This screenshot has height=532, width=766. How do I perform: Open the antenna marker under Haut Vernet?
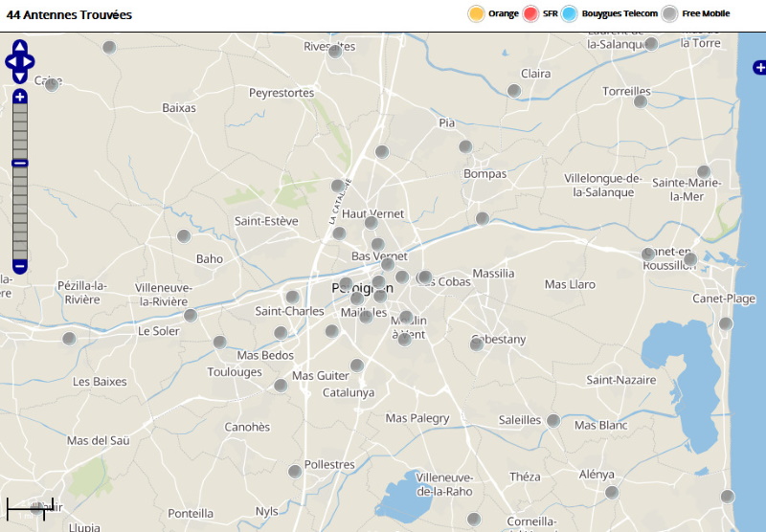[372, 223]
